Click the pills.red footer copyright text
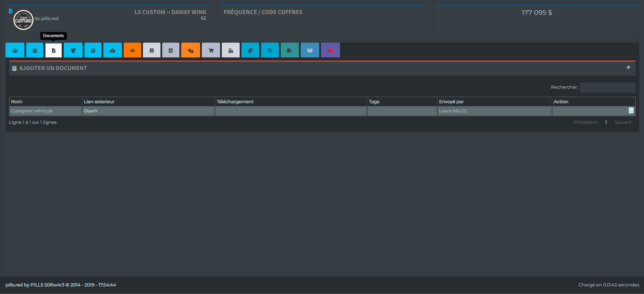This screenshot has width=644, height=294. (x=61, y=285)
